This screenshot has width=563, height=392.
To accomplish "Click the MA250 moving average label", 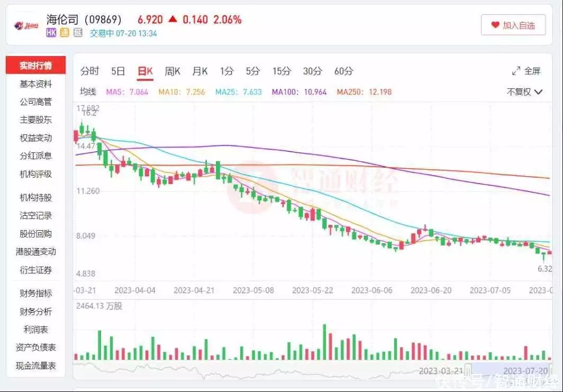I will click(x=364, y=92).
